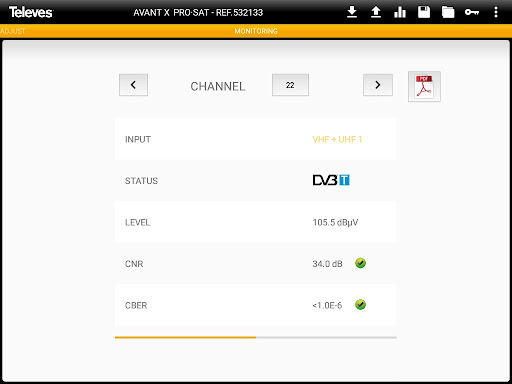
Task: Click the DVB-T status logo
Action: 331,180
